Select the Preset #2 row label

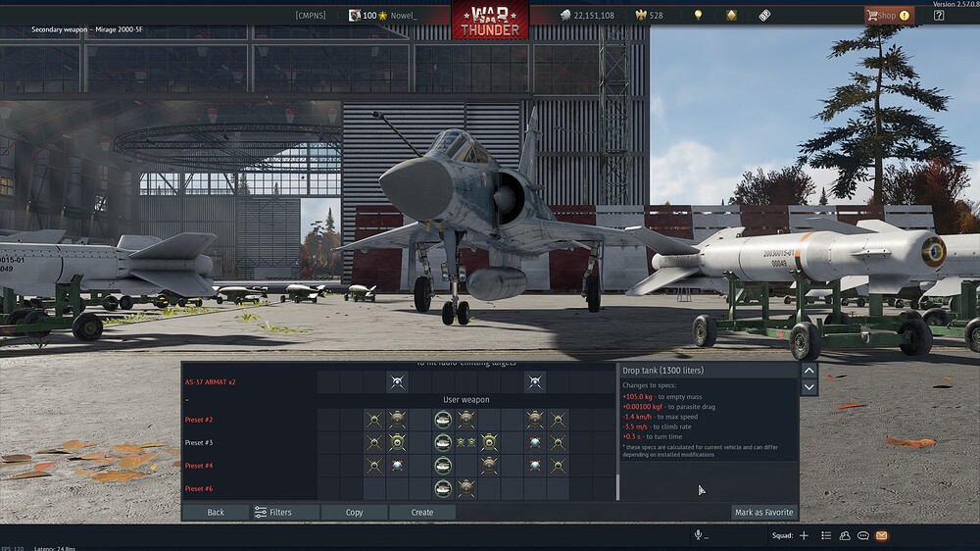coord(199,420)
